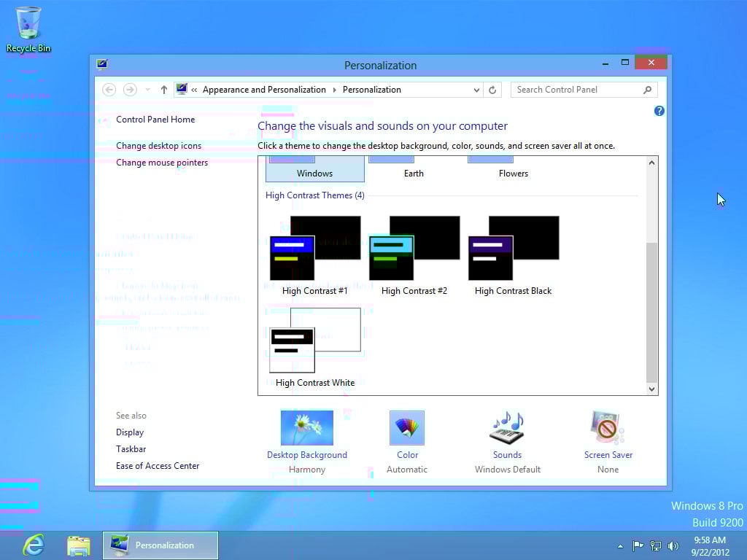Select the Flowers theme

coord(513,169)
